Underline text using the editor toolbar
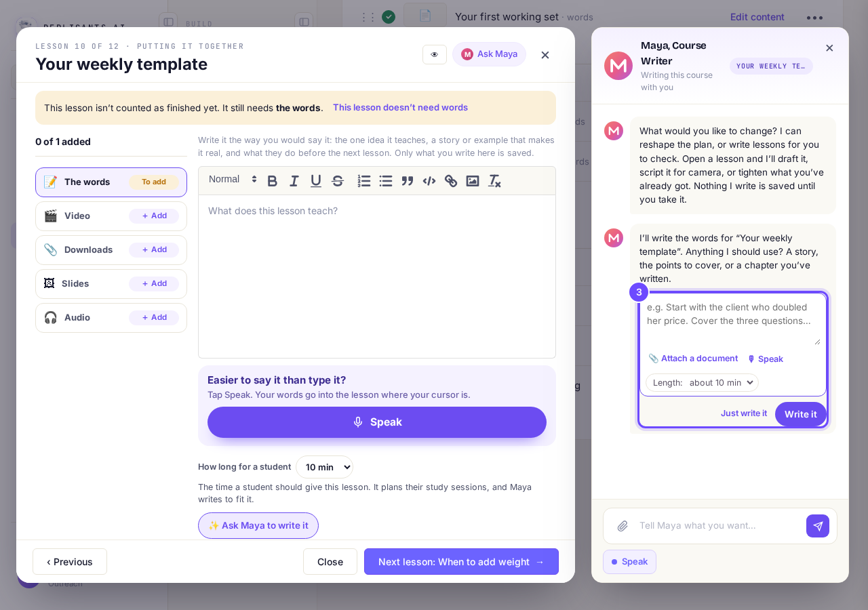The width and height of the screenshot is (868, 610). [316, 181]
